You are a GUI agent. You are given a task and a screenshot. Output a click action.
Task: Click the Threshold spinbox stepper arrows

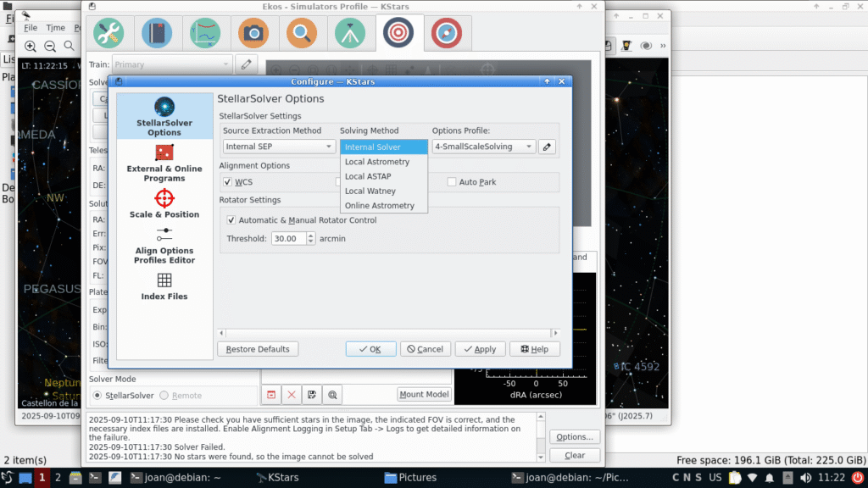point(310,238)
